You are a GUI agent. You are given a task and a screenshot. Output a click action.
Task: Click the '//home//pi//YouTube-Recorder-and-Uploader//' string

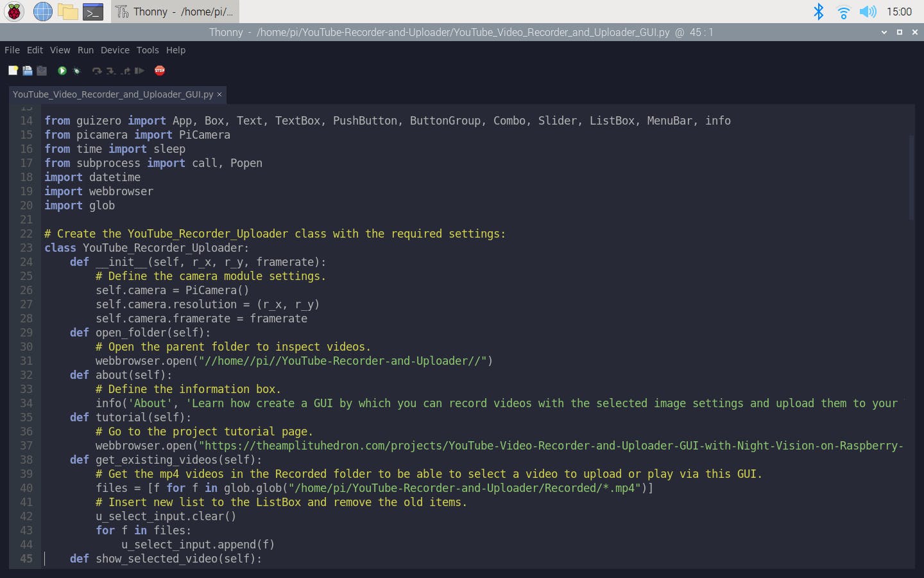[x=343, y=361]
